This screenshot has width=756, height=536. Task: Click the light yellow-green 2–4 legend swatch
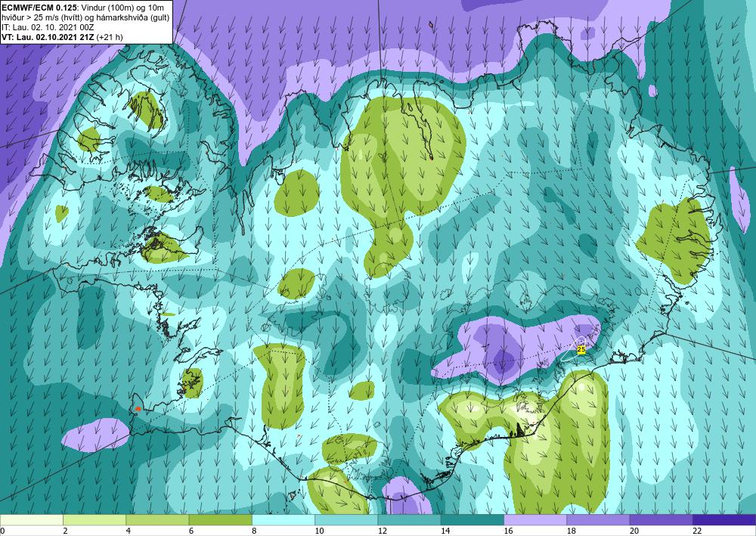[x=94, y=519]
